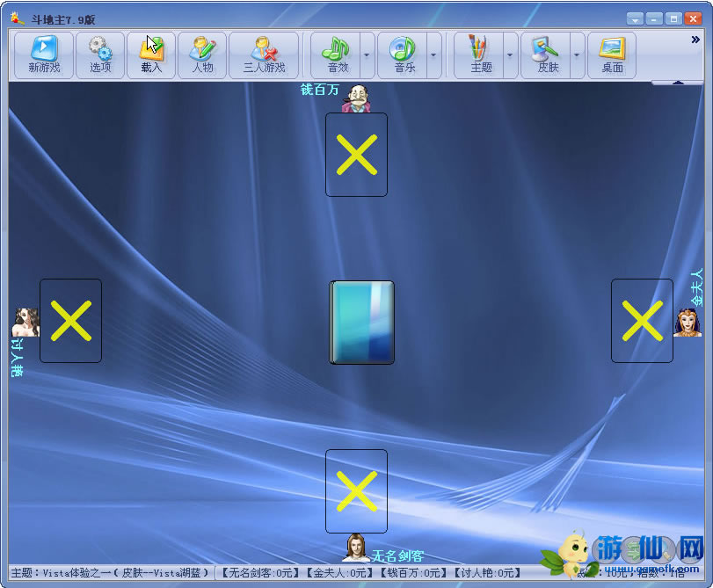The image size is (713, 588).
Task: Click the 斗地主 title bar app icon
Action: (18, 18)
